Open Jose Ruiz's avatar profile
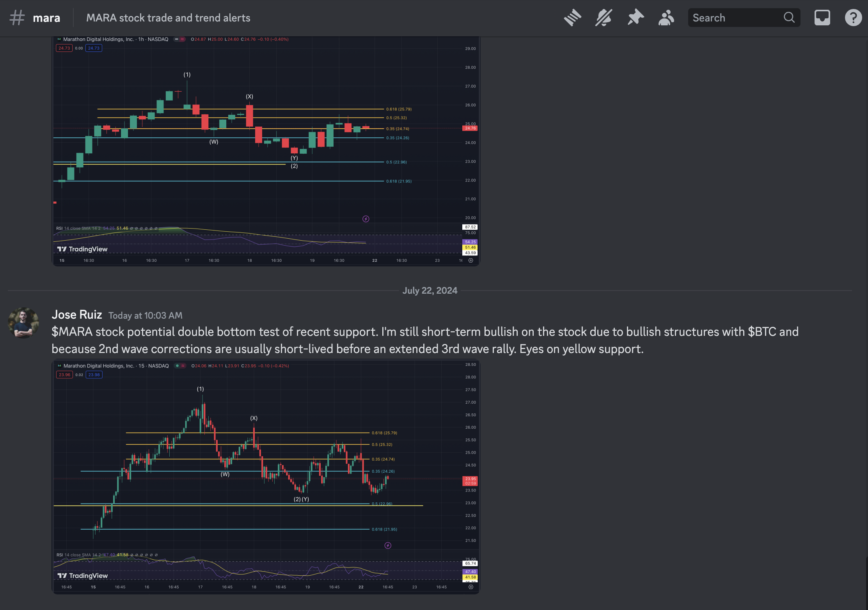 point(23,323)
